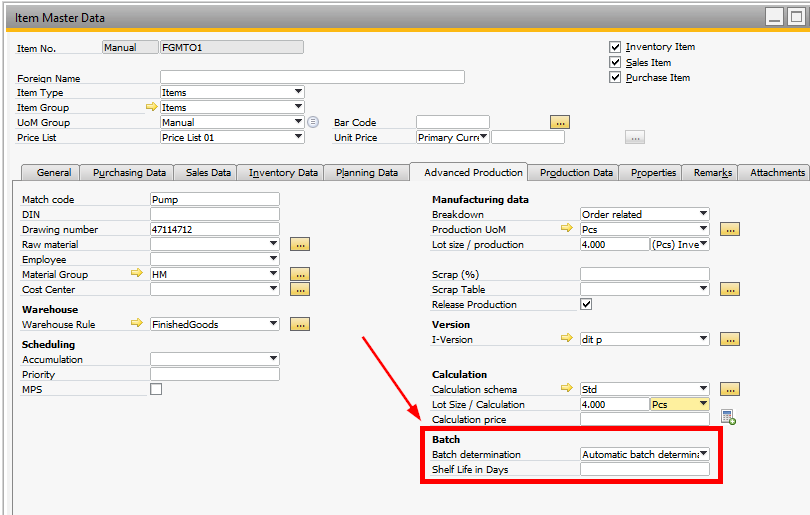
Task: Uncheck the Inventory Item checkbox
Action: tap(616, 47)
